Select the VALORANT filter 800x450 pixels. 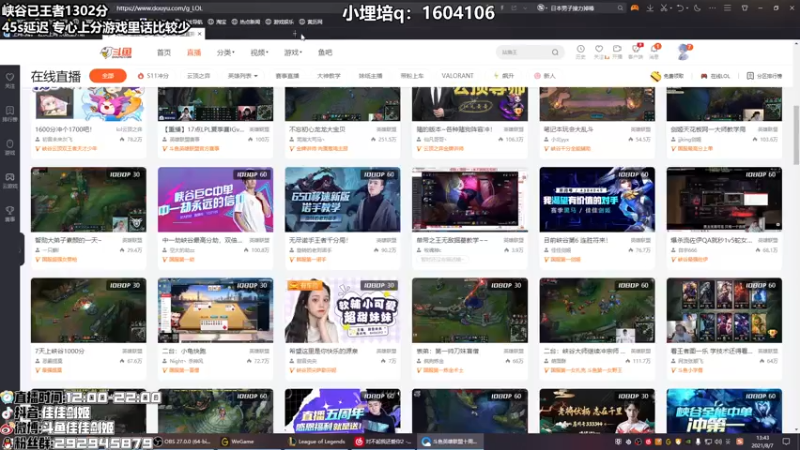click(x=458, y=76)
